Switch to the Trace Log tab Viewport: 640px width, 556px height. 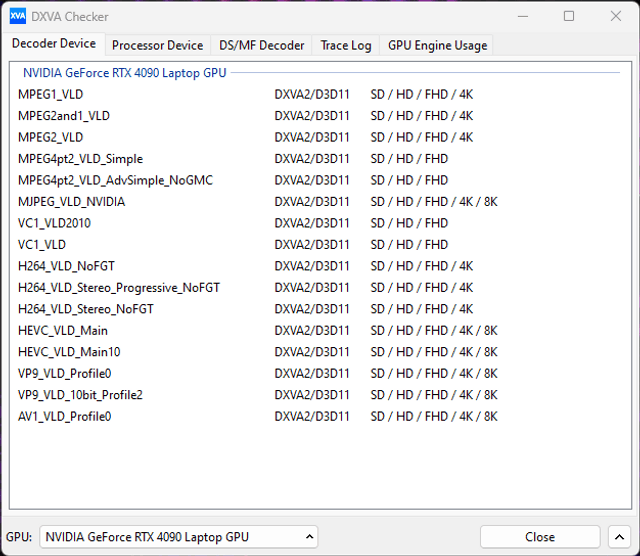[x=346, y=45]
